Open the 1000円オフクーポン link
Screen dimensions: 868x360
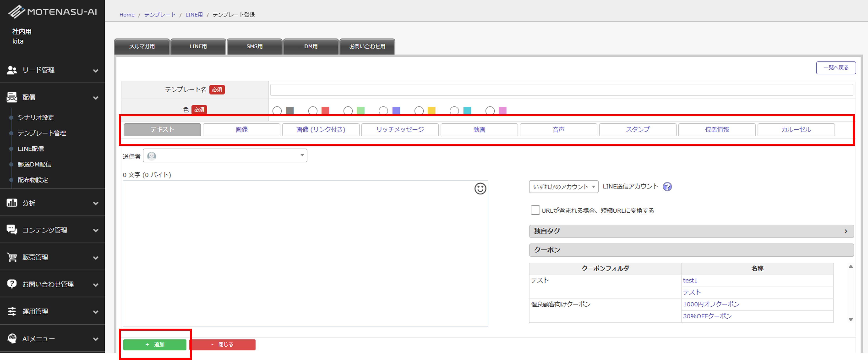click(x=711, y=304)
